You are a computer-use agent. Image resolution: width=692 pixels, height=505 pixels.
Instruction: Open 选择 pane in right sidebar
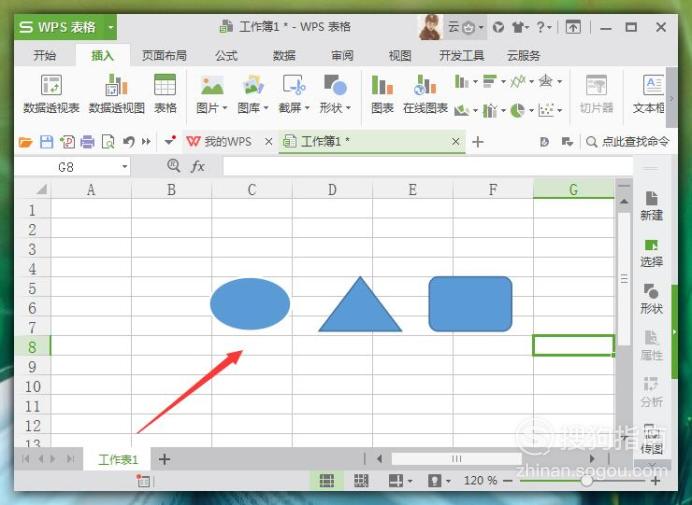pyautogui.click(x=651, y=253)
